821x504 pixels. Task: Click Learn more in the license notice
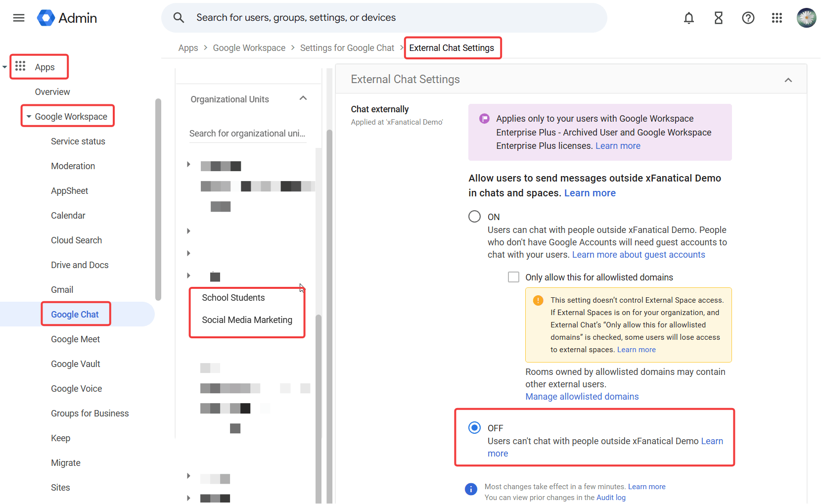click(x=618, y=146)
